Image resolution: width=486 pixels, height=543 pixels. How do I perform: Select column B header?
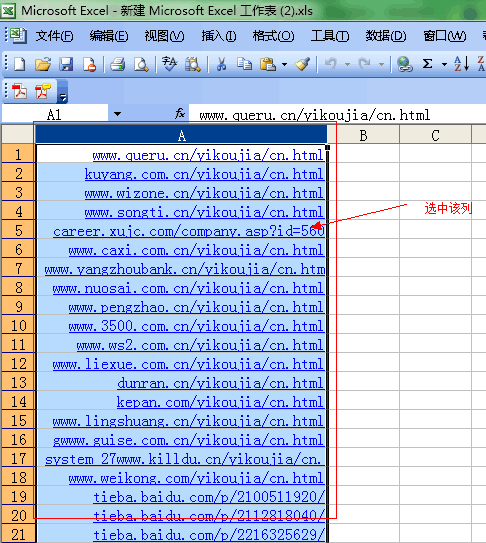click(363, 135)
